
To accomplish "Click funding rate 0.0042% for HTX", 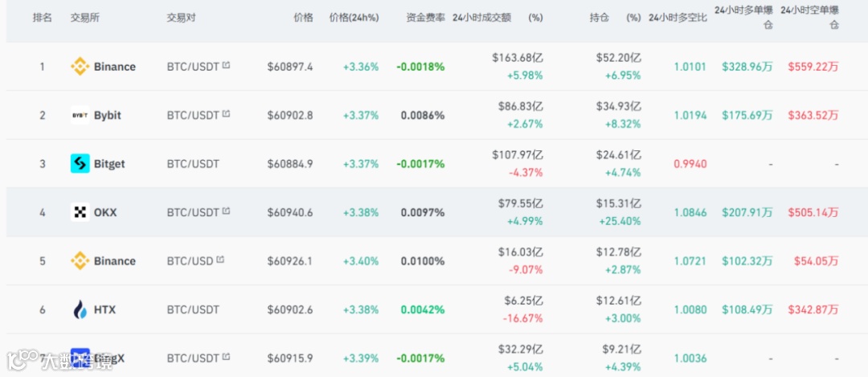I will [423, 309].
